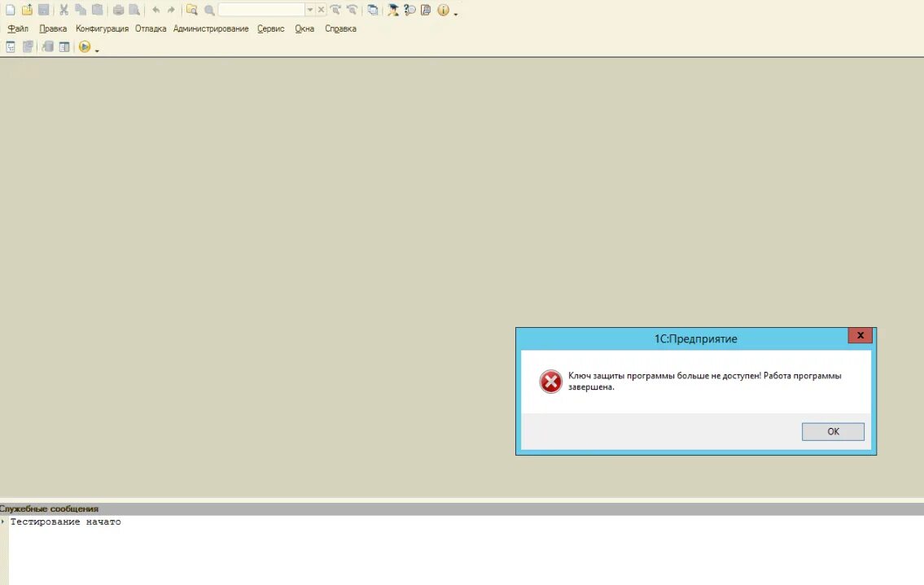Viewport: 924px width, 585px height.
Task: Open print preview icon
Action: point(134,10)
